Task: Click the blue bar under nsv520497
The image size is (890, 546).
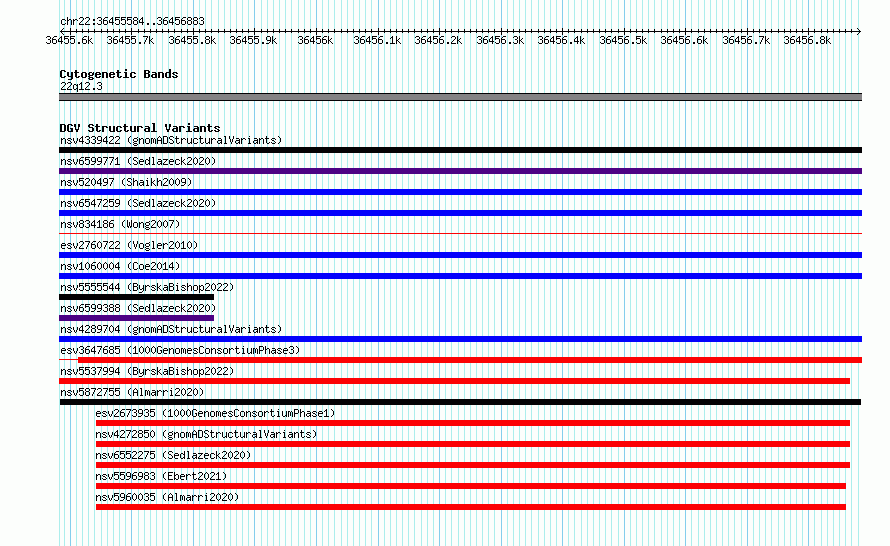Action: point(460,192)
